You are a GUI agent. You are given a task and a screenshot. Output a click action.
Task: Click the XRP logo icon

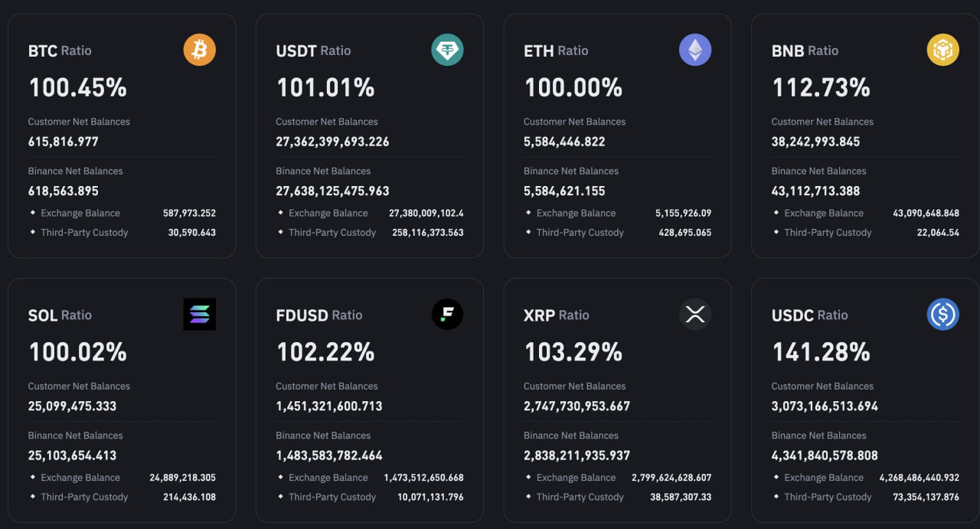[x=695, y=314]
